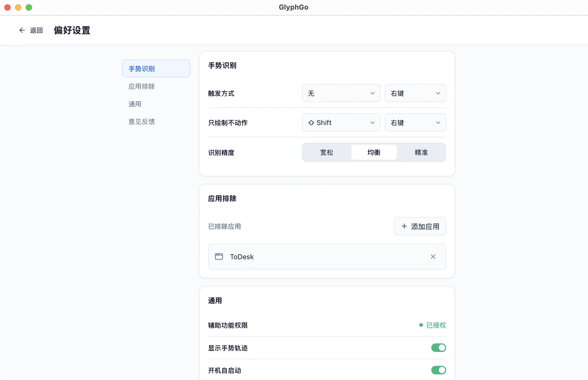
Task: Click the green full-screen window button
Action: pos(29,7)
